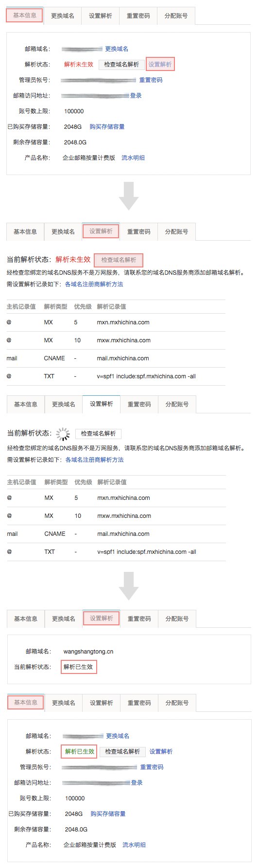This screenshot has height=868, width=258.
Task: Click the wangshangtong.cn domain name text
Action: tap(88, 652)
